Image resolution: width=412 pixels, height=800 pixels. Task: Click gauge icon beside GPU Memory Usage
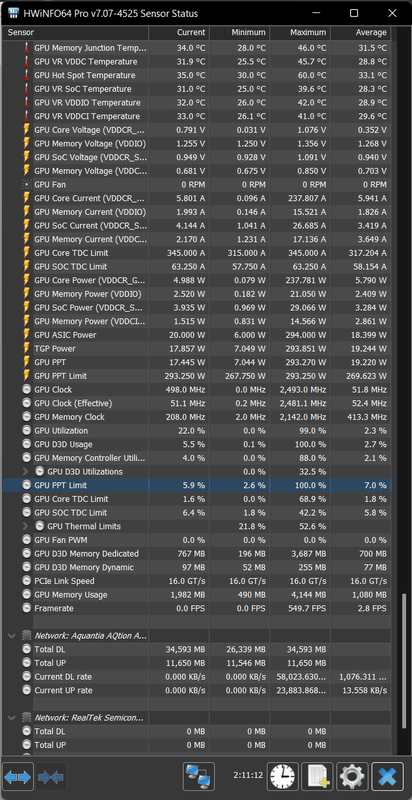[27, 594]
